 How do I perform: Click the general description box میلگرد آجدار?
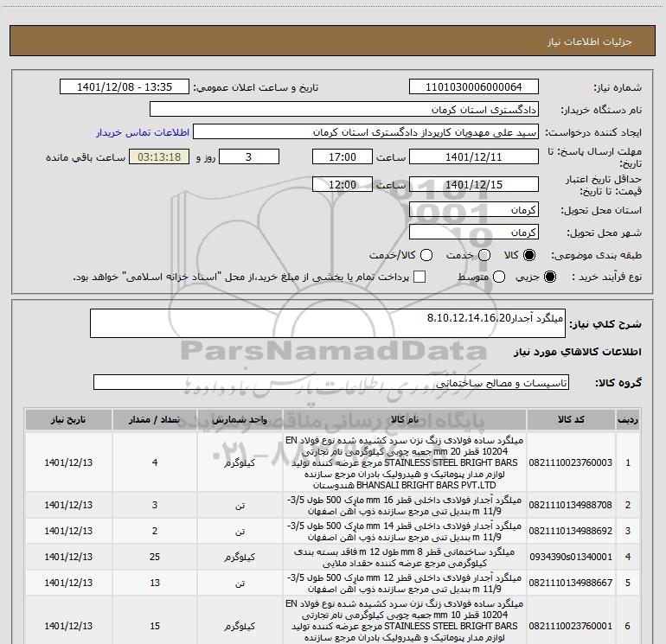click(x=328, y=323)
